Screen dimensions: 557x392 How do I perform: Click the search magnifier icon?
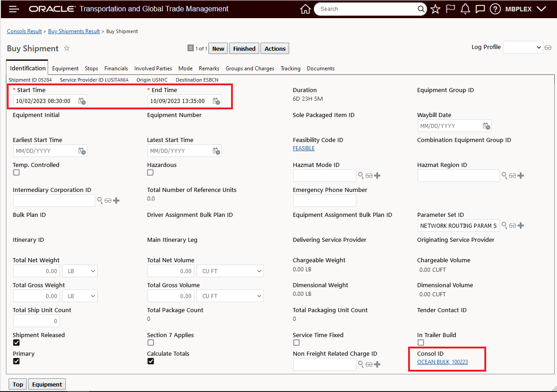421,9
